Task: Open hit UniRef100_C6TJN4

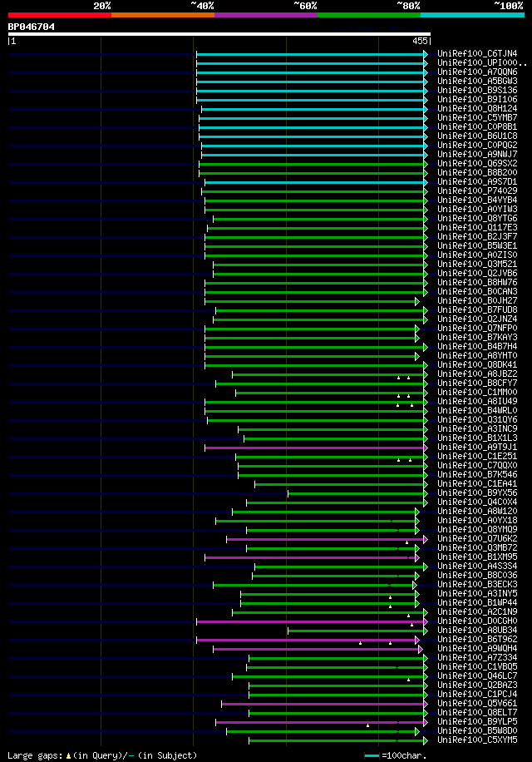Action: (477, 53)
